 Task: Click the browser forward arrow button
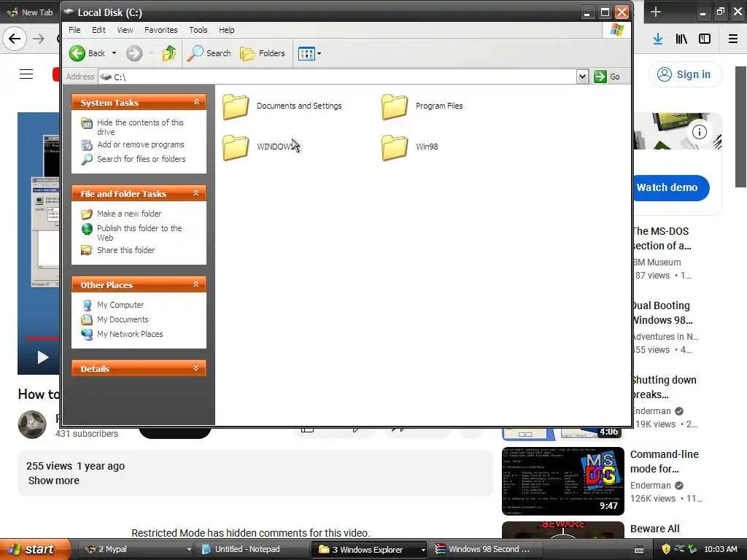tap(39, 39)
